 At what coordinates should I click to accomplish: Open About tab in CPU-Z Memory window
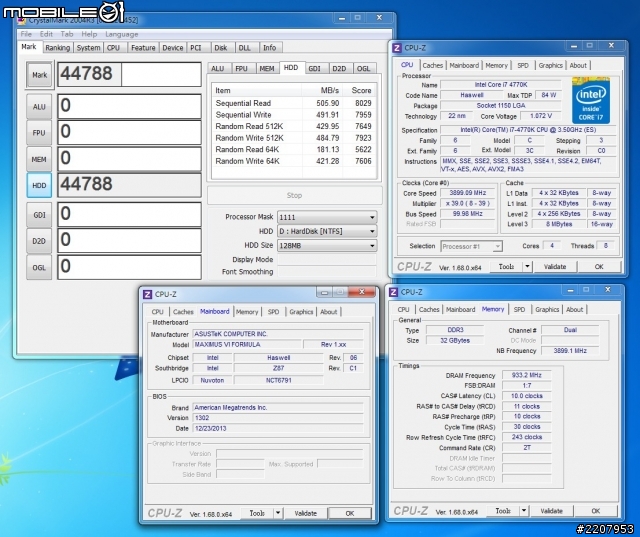[575, 309]
